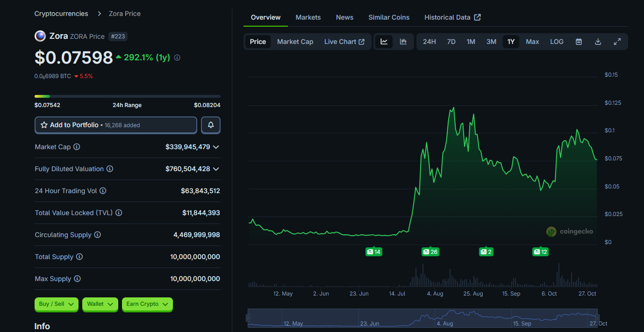Click the news marker labeled 26

point(430,252)
